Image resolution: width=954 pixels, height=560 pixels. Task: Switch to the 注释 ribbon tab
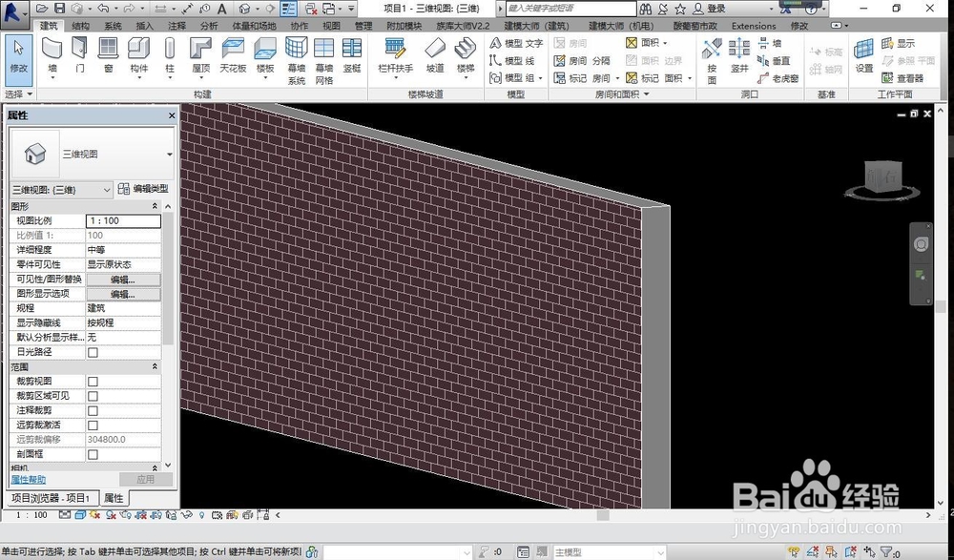pyautogui.click(x=177, y=26)
